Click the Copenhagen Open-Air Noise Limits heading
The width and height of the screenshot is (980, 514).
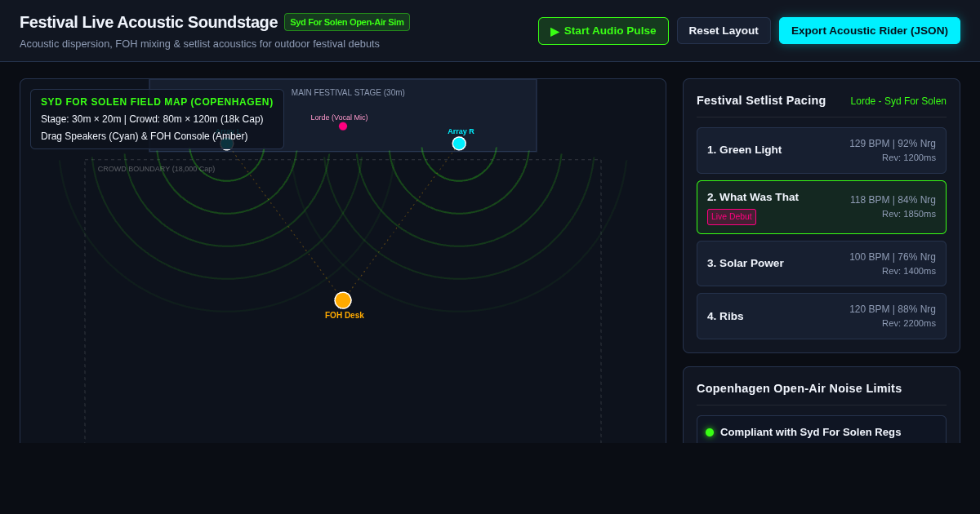click(800, 388)
